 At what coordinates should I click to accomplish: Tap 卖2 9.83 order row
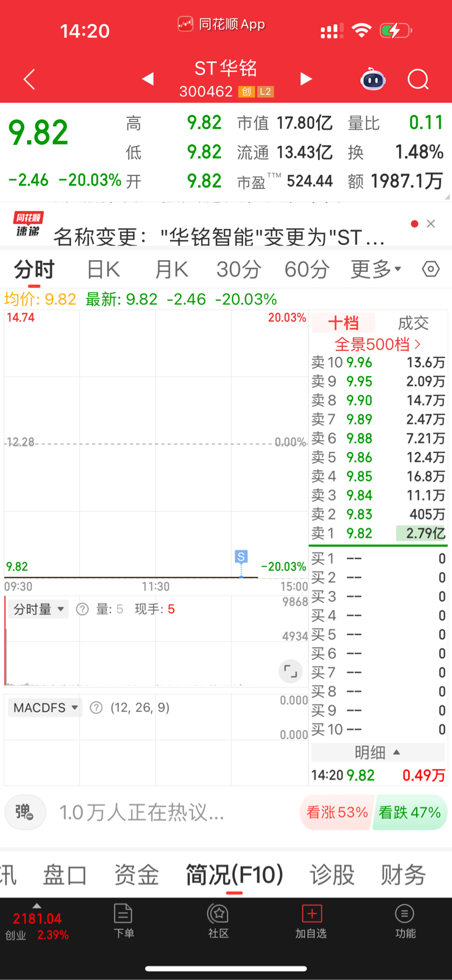[x=378, y=514]
